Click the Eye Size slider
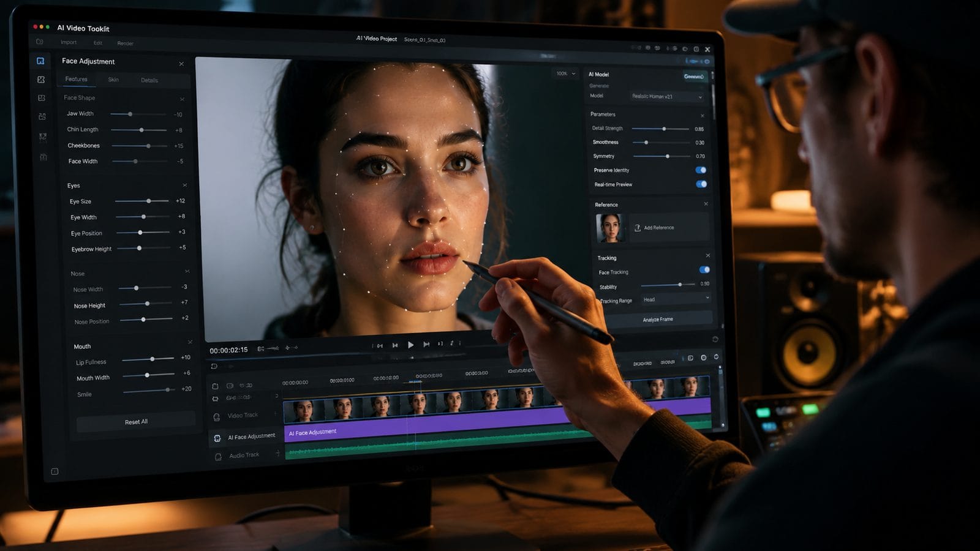This screenshot has width=980, height=551. (142, 201)
